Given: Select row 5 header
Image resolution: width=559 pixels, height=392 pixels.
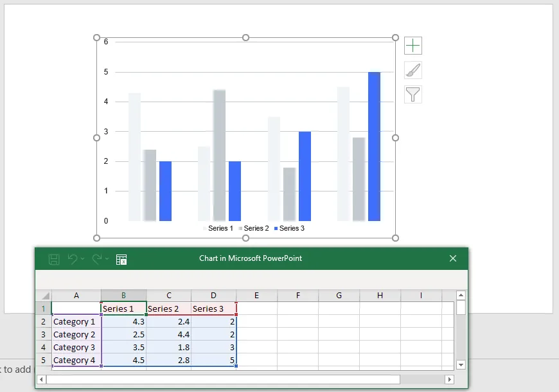Looking at the screenshot, I should (x=44, y=361).
